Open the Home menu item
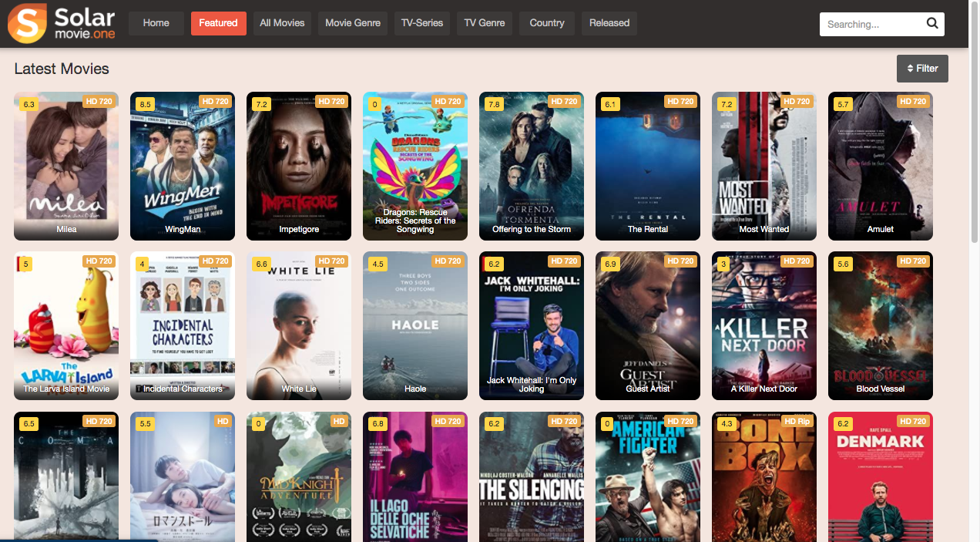Viewport: 980px width, 542px height. pos(156,23)
